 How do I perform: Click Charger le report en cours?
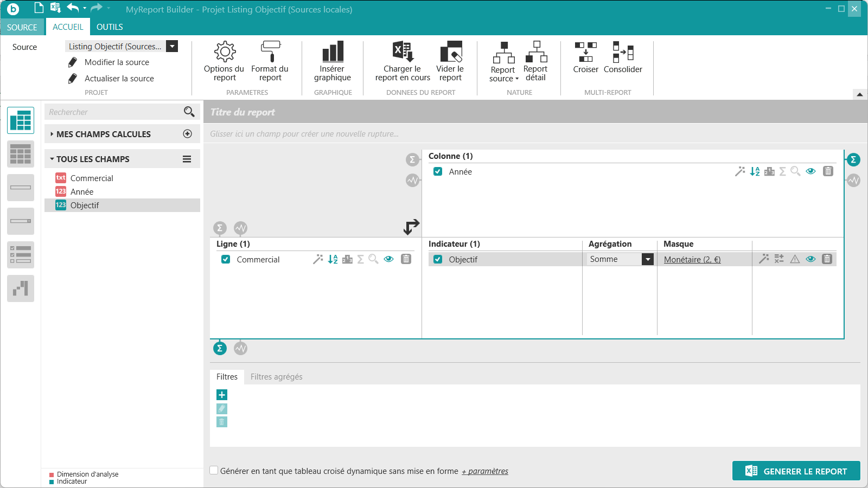pyautogui.click(x=403, y=61)
